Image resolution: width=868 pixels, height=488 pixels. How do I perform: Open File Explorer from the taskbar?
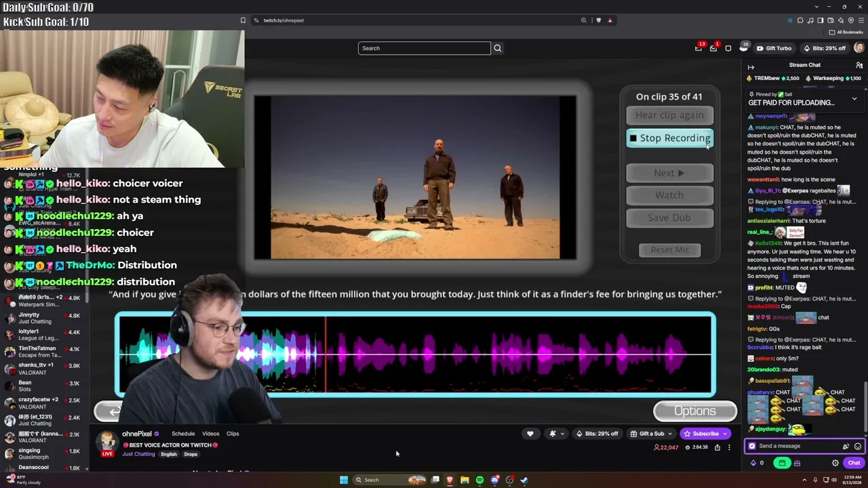click(x=465, y=480)
